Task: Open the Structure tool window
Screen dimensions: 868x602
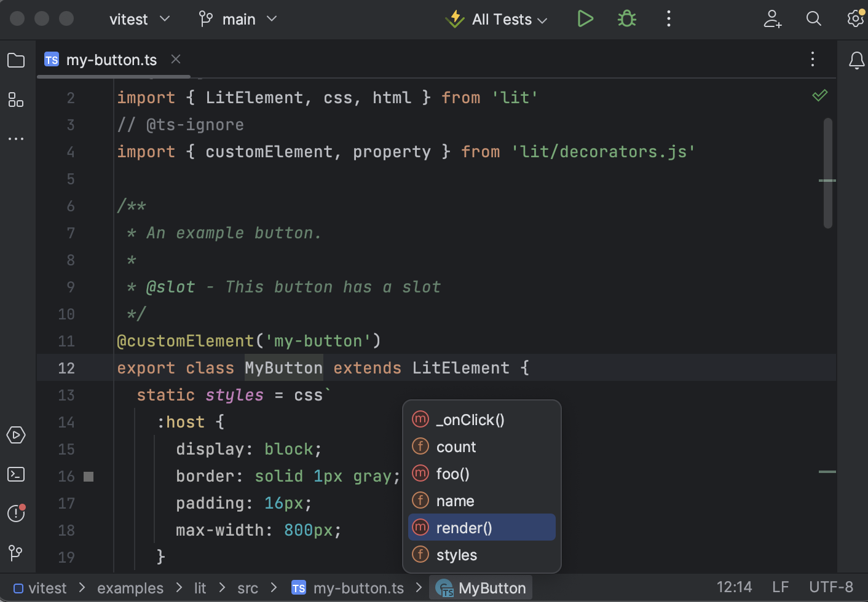Action: point(16,100)
